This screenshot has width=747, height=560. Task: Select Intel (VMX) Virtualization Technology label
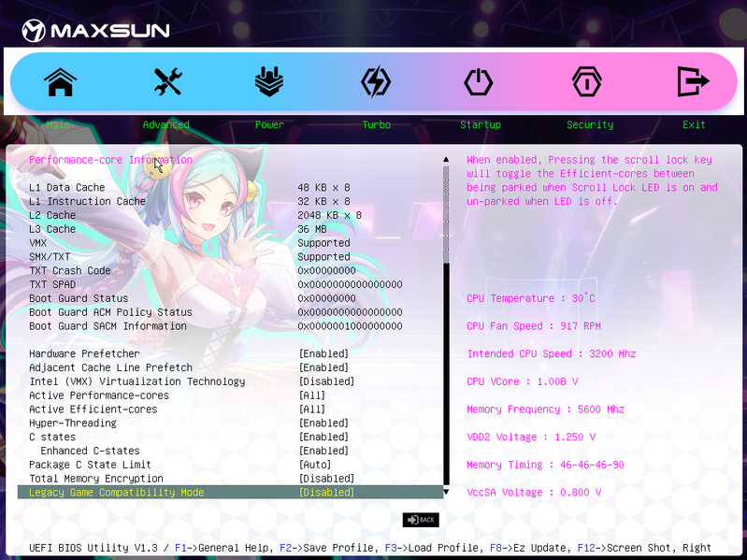pos(137,381)
